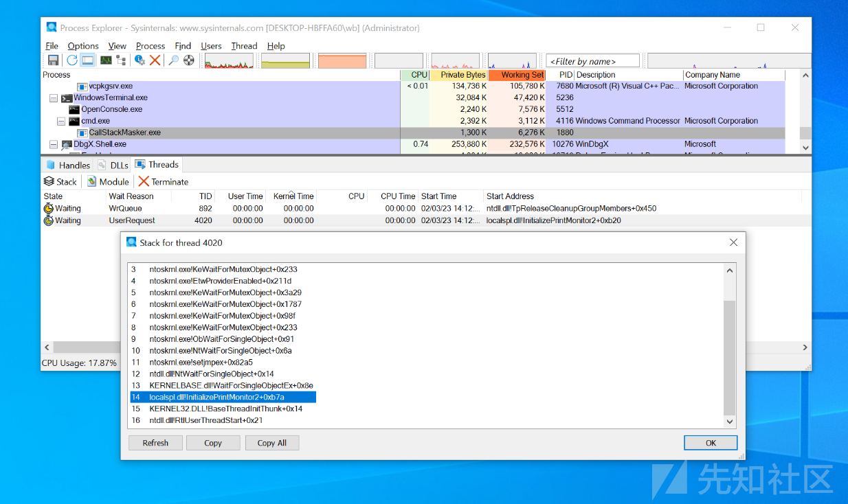Screen dimensions: 848x504
Task: Click the stack list scroll-up arrow
Action: (x=730, y=271)
